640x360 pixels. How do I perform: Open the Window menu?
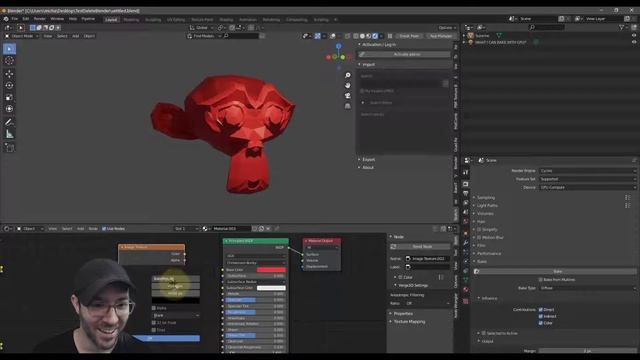point(57,19)
